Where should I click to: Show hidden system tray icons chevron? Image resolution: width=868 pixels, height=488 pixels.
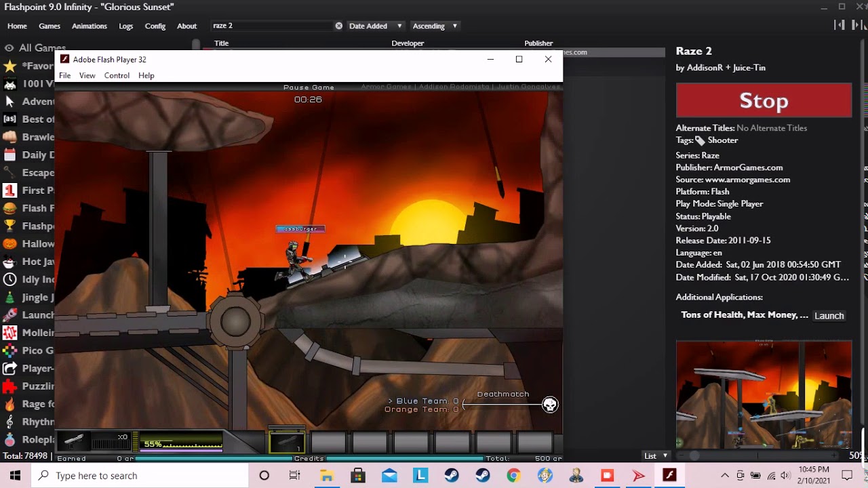pos(724,476)
